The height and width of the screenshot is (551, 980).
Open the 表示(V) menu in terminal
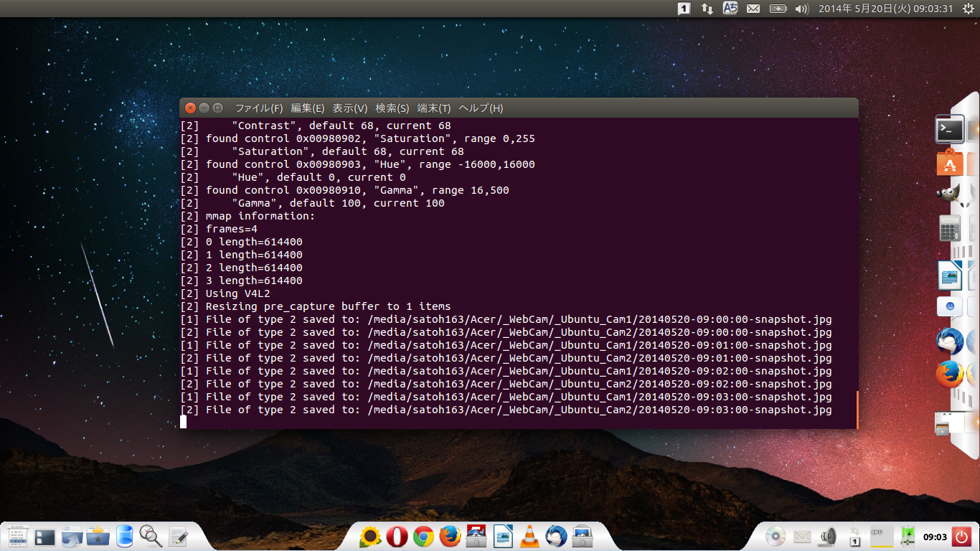tap(349, 108)
